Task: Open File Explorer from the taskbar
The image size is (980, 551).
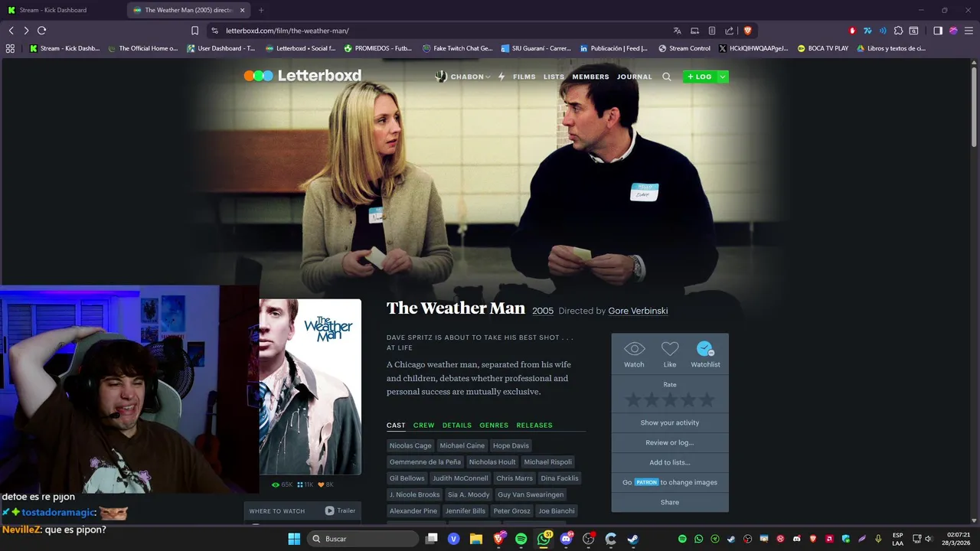Action: pyautogui.click(x=475, y=539)
